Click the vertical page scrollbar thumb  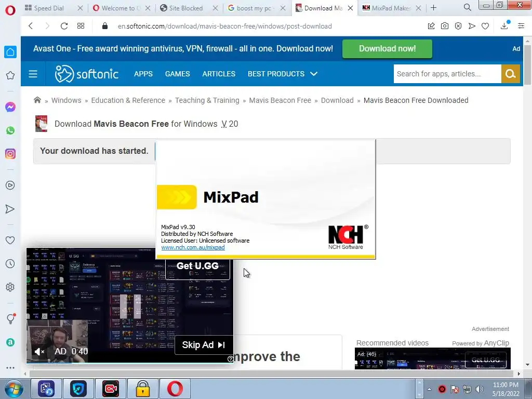pos(527,64)
